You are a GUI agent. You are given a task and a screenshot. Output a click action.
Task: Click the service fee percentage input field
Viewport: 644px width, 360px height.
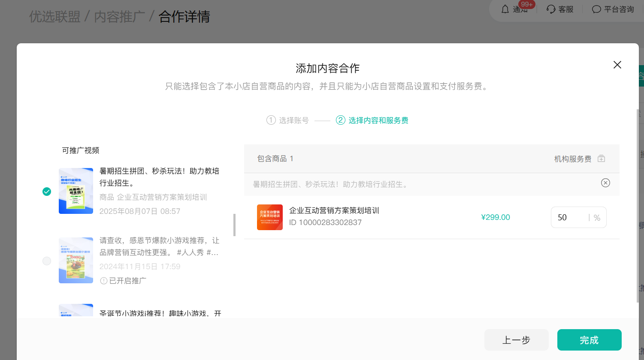tap(571, 217)
